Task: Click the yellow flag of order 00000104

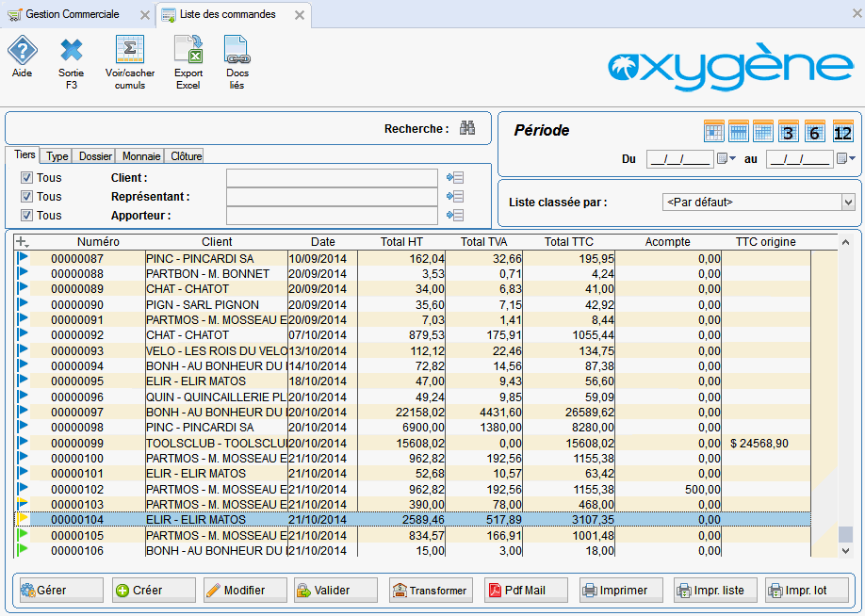Action: coord(23,519)
